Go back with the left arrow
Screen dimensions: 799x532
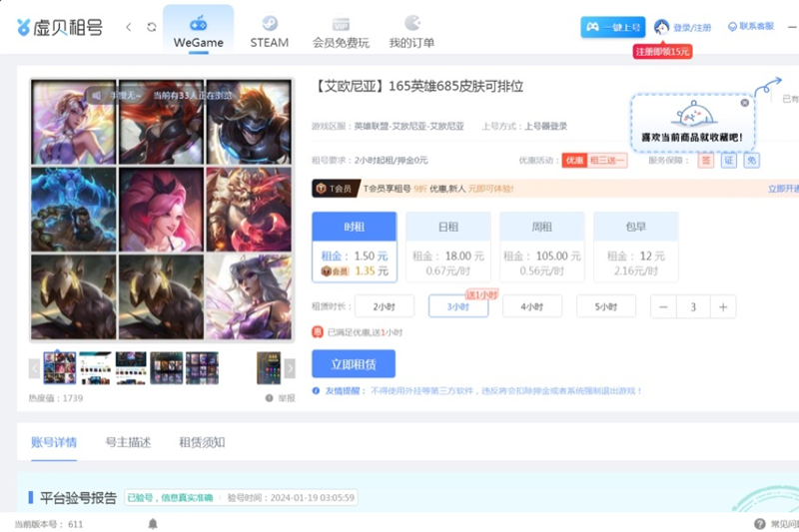click(129, 27)
